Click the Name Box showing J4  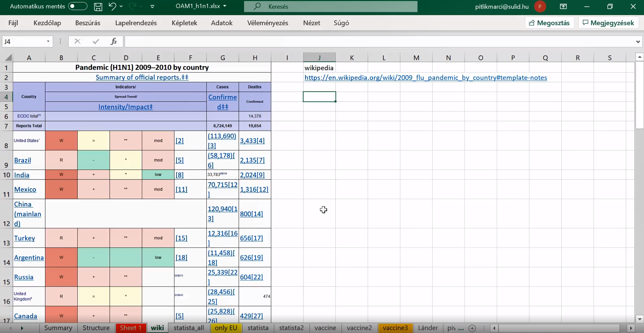24,41
